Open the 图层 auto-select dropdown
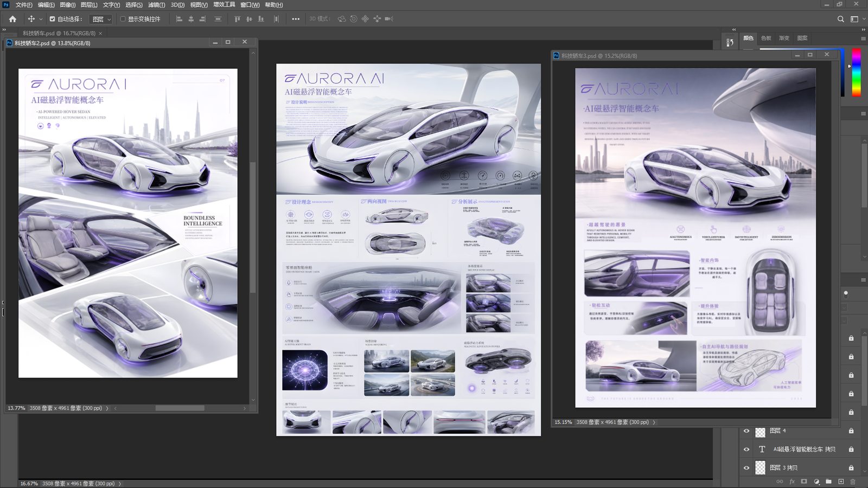This screenshot has width=868, height=488. coord(101,19)
